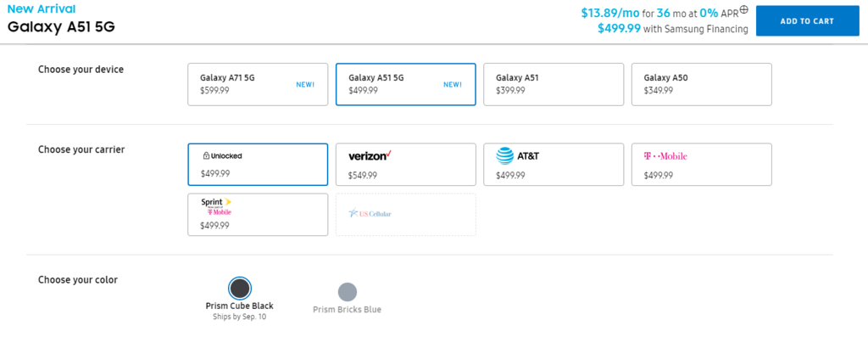Click the NEW! badge on Galaxy A71 5G
Image resolution: width=868 pixels, height=337 pixels.
305,85
